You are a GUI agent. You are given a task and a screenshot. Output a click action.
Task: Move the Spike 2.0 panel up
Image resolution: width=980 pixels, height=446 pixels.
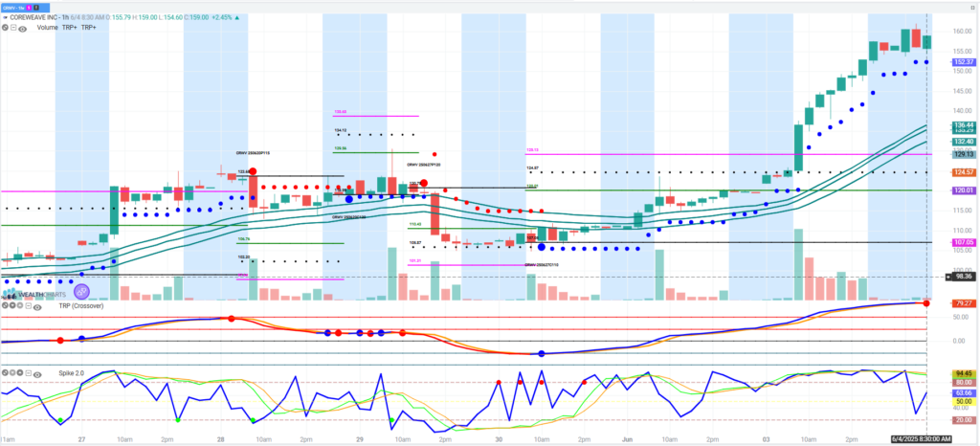click(20, 373)
